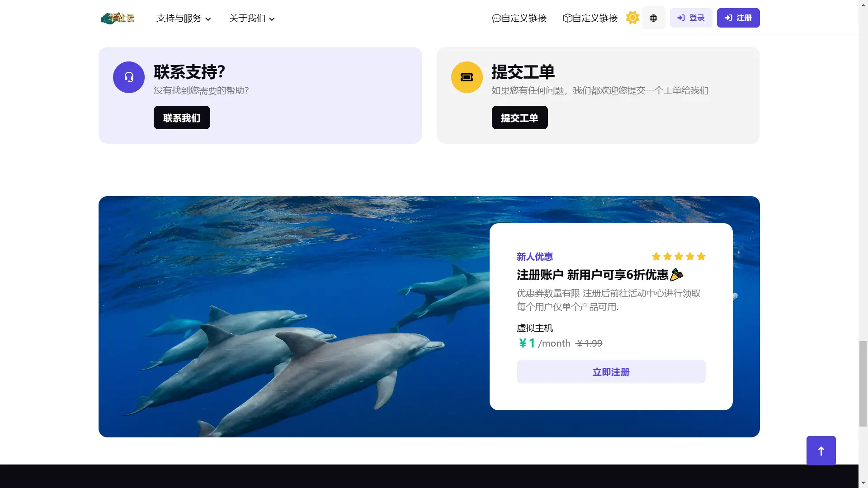This screenshot has width=868, height=488.
Task: Click the five-star rating on promo card
Action: [678, 256]
